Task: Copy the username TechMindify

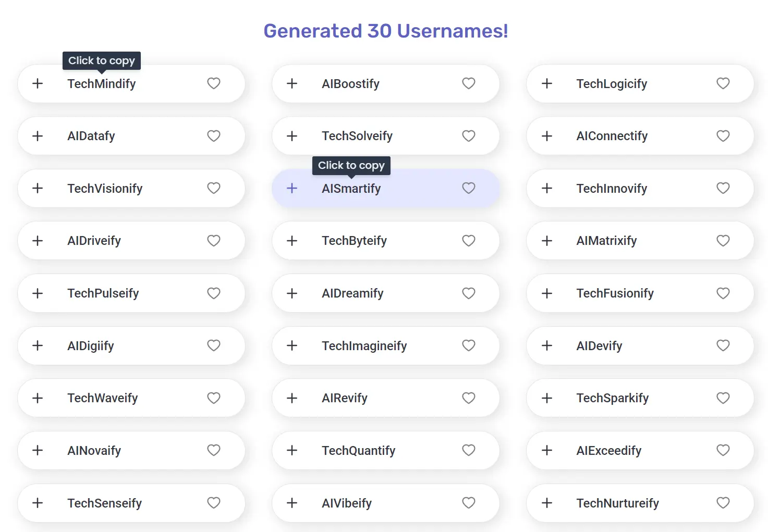Action: click(x=101, y=83)
